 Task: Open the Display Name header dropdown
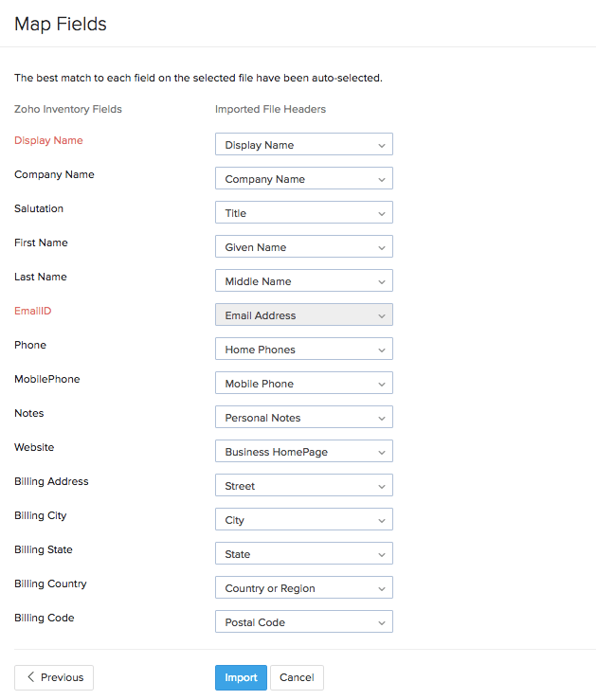(x=303, y=145)
